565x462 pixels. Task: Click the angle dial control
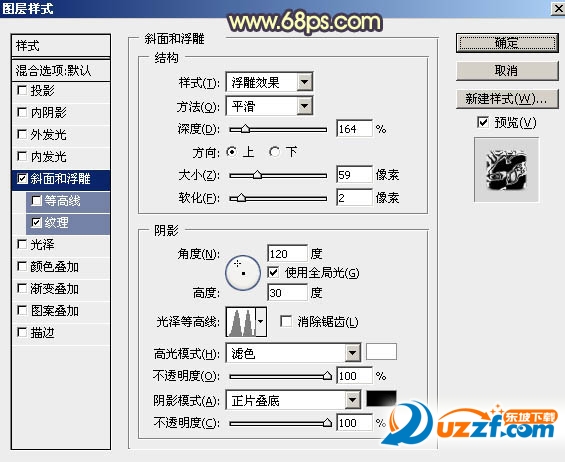(243, 273)
